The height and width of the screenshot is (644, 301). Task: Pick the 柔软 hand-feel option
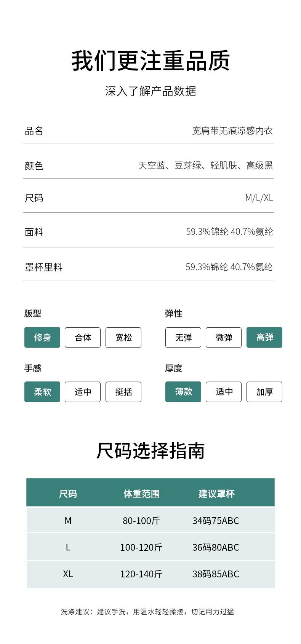tap(42, 392)
